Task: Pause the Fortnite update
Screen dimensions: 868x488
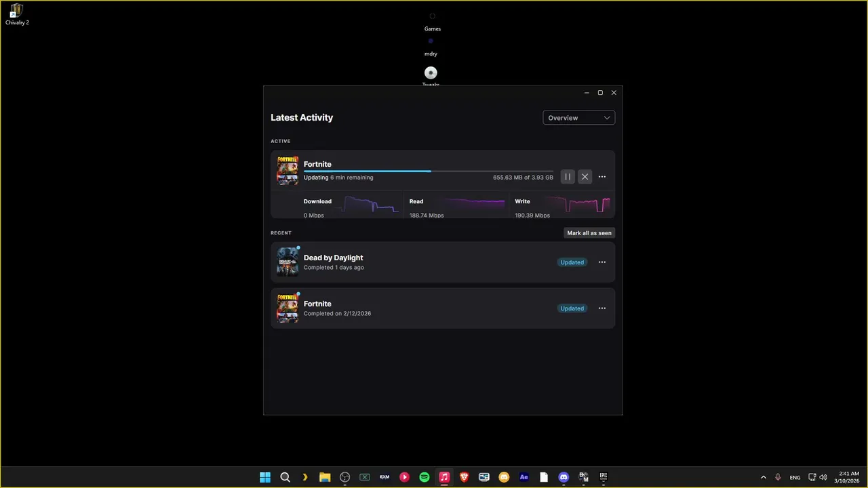Action: point(568,177)
